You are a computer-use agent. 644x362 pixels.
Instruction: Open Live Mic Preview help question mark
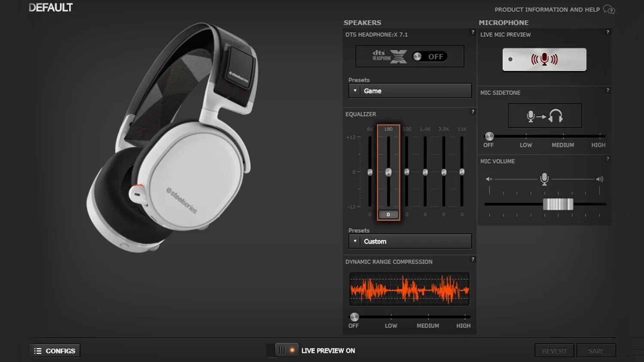pos(608,32)
